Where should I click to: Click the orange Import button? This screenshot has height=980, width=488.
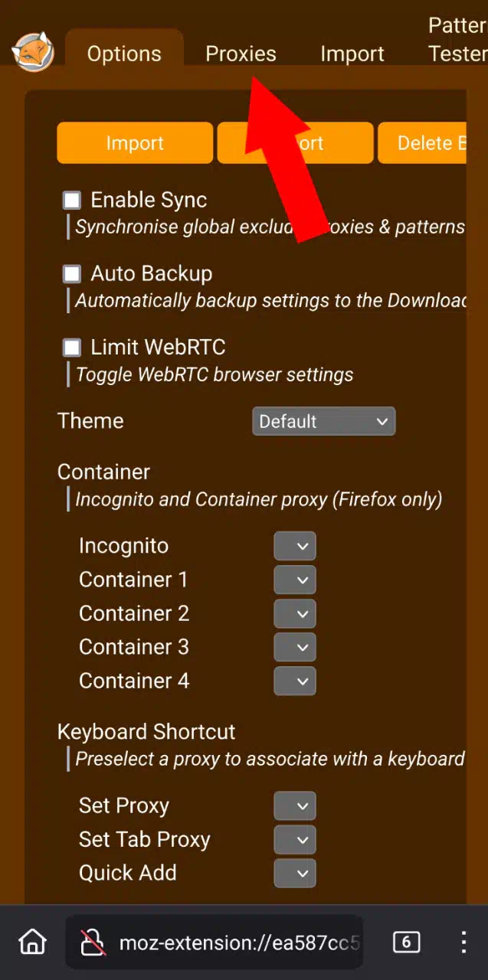click(135, 143)
